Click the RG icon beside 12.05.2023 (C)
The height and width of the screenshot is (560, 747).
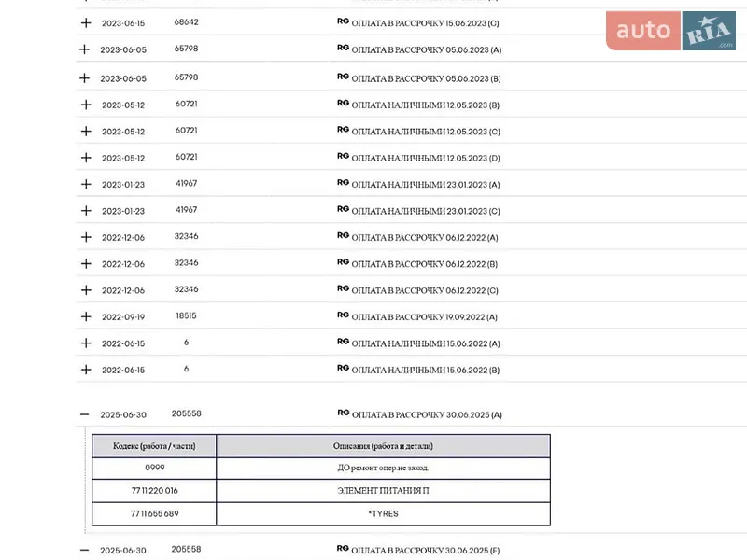pyautogui.click(x=343, y=130)
